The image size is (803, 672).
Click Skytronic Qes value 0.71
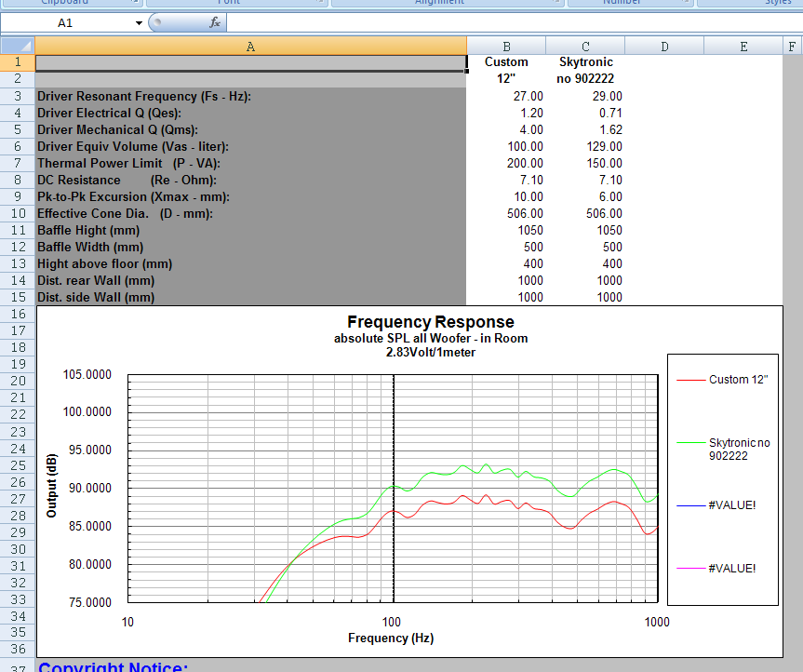point(585,114)
